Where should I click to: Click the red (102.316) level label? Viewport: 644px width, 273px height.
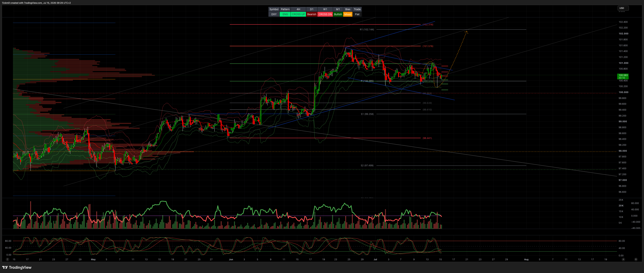click(428, 24)
